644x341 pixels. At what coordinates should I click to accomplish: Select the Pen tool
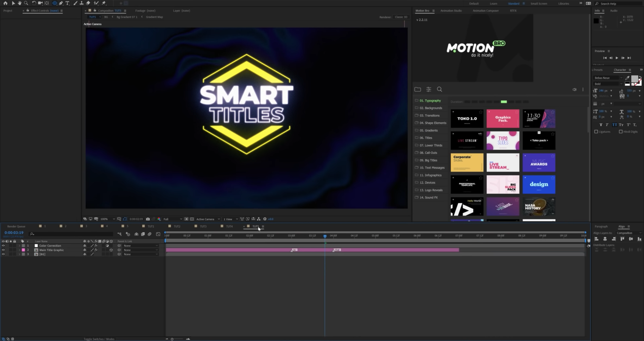click(61, 3)
